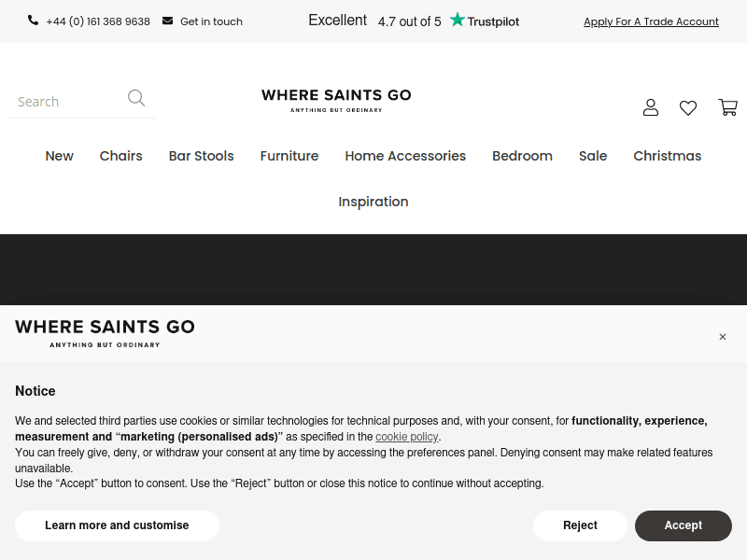Open the New menu item
747x560 pixels.
(x=59, y=156)
